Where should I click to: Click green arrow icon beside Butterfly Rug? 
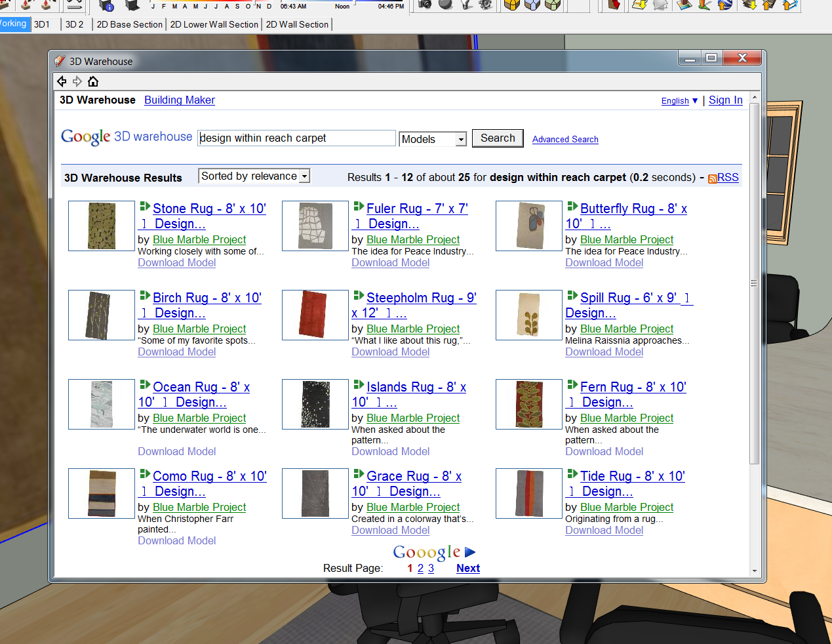click(x=572, y=207)
